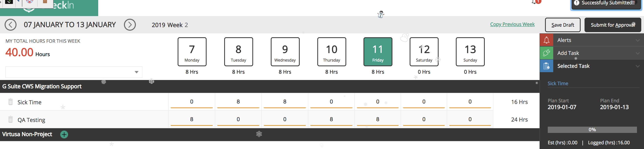The image size is (644, 149).
Task: Select Saturday 12 day tile
Action: coord(424,52)
